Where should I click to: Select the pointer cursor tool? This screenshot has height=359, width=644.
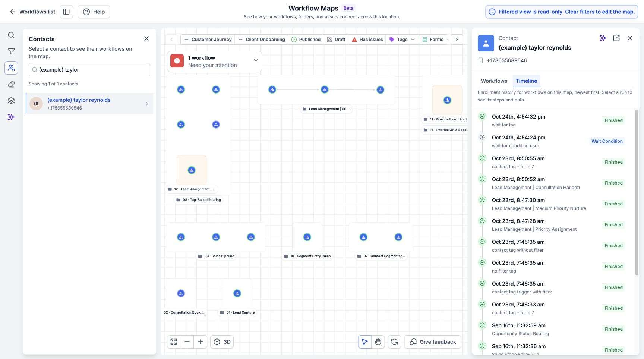pyautogui.click(x=364, y=342)
